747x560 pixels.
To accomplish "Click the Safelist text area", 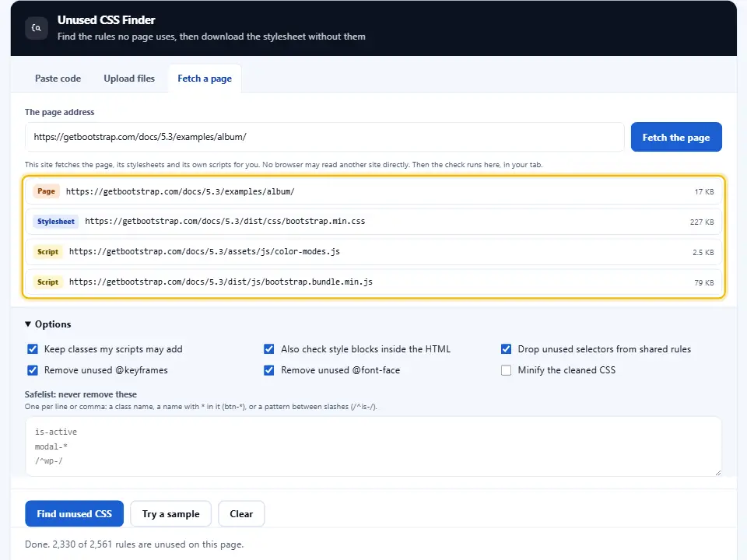I will (373, 446).
